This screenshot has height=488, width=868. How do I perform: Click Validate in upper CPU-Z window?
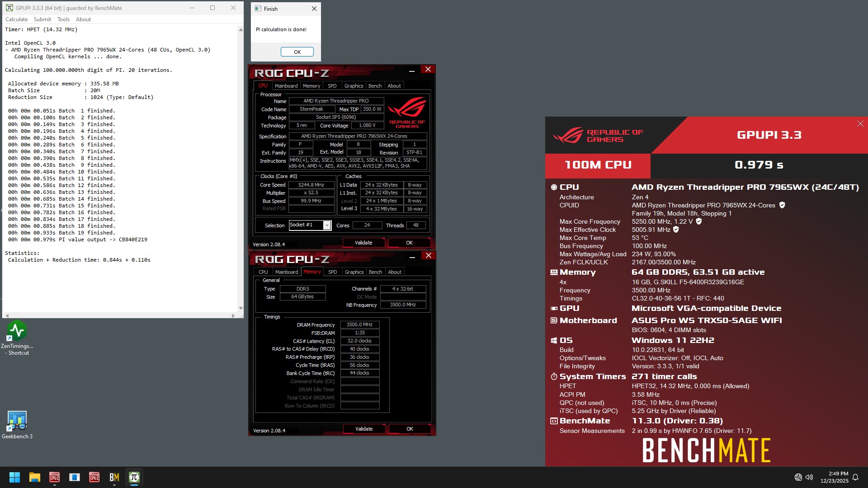363,243
